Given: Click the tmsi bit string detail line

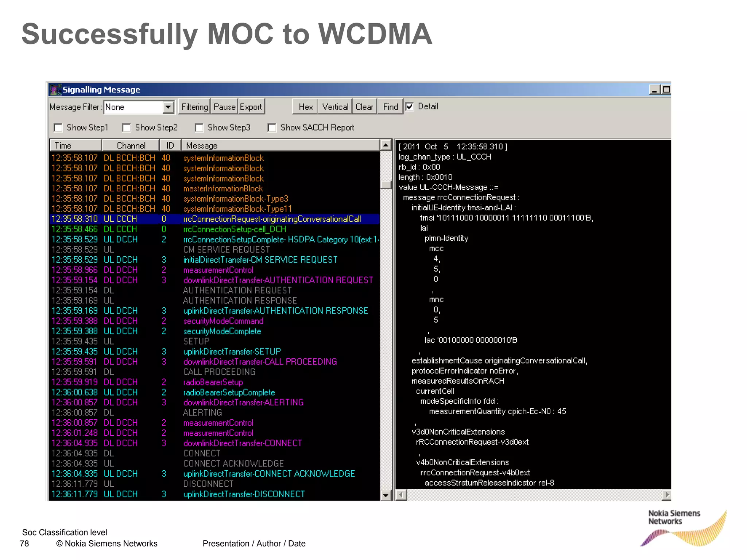Looking at the screenshot, I should [507, 218].
